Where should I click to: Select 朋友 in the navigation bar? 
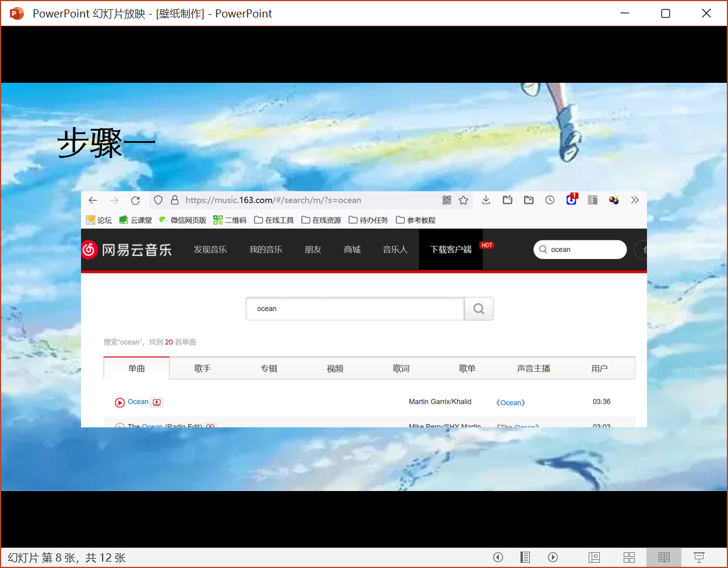[313, 250]
